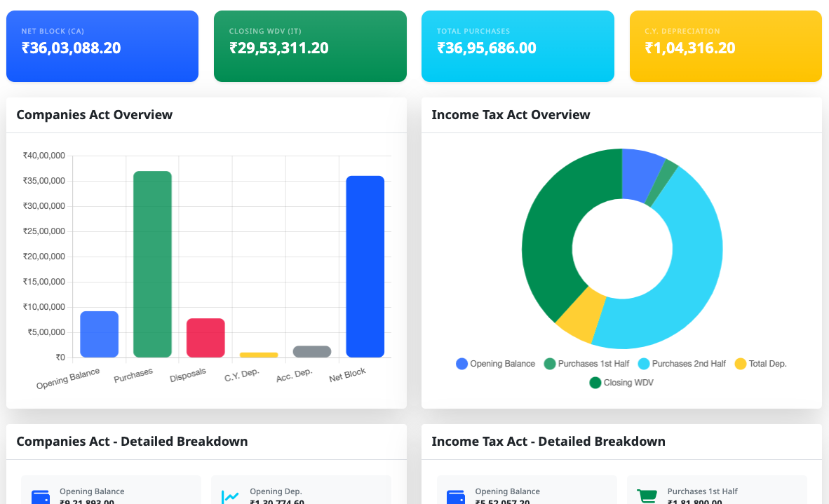This screenshot has height=504, width=829.
Task: Click the Purchases 1st Half cart icon
Action: pyautogui.click(x=647, y=496)
